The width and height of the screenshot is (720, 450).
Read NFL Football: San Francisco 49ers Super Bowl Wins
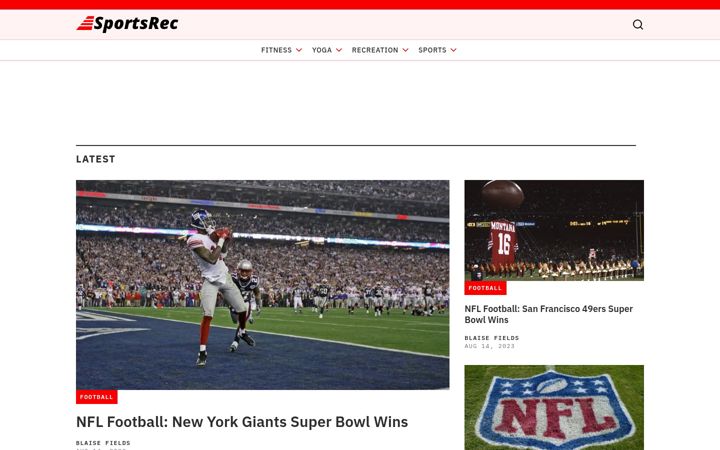coord(549,314)
